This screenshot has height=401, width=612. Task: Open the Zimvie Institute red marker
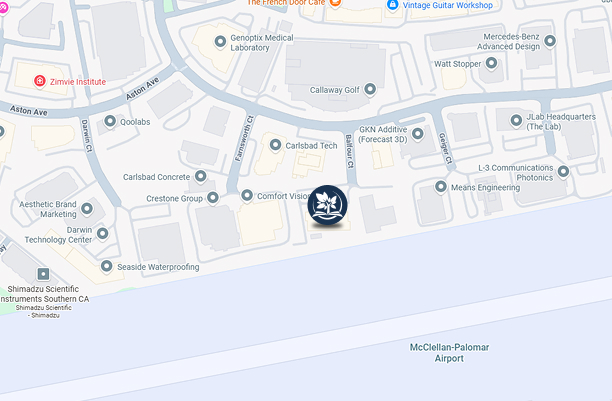(39, 81)
